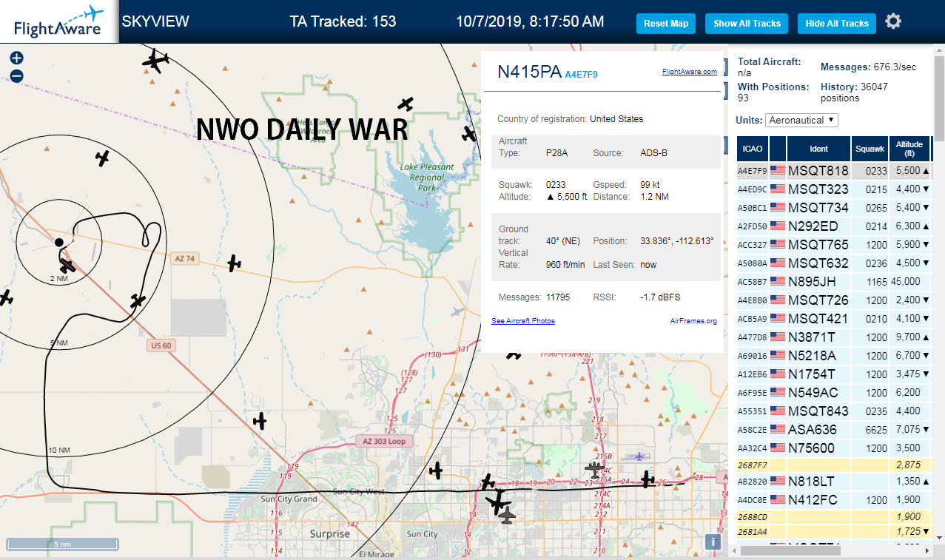Select large aircraft icon above Sun City
This screenshot has width=945, height=560.
(498, 501)
